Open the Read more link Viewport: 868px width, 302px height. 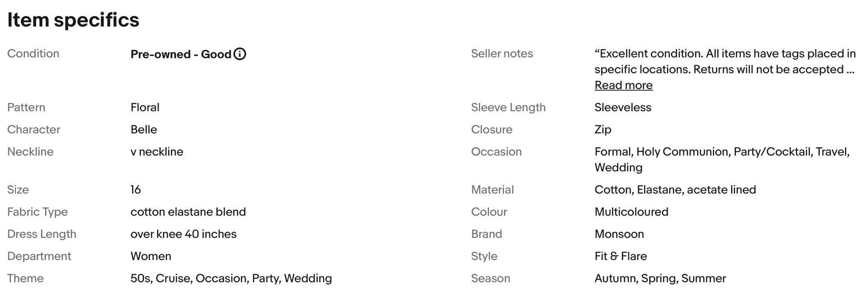click(624, 85)
